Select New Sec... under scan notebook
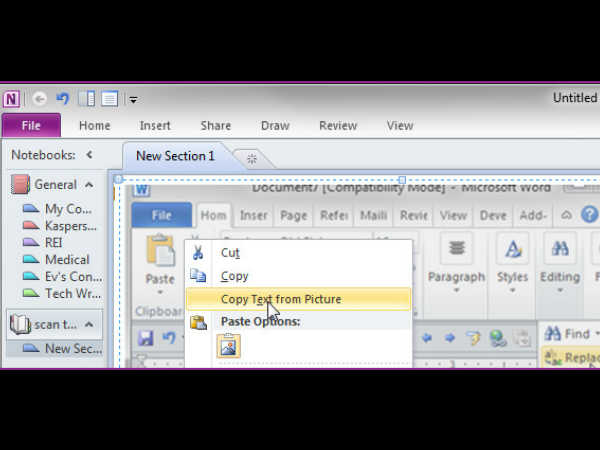The width and height of the screenshot is (600, 450). [55, 348]
